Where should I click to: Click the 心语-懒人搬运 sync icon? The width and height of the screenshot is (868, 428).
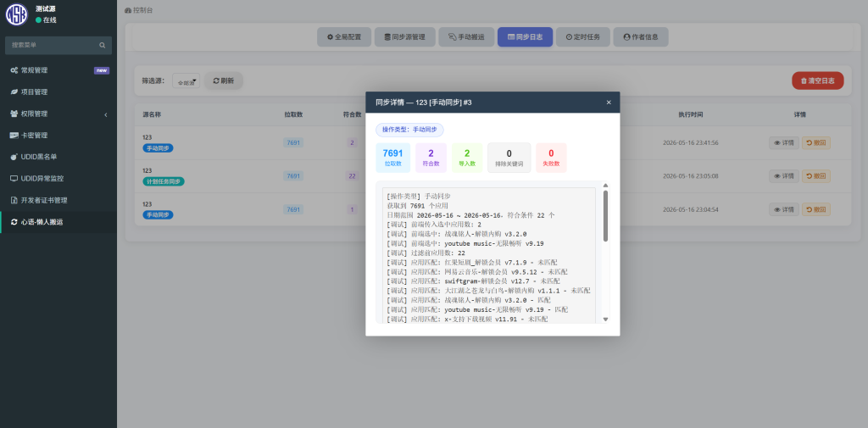tap(14, 222)
